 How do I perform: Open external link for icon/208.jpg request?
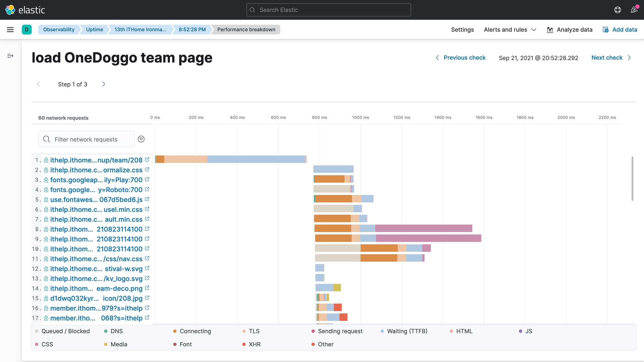point(147,298)
